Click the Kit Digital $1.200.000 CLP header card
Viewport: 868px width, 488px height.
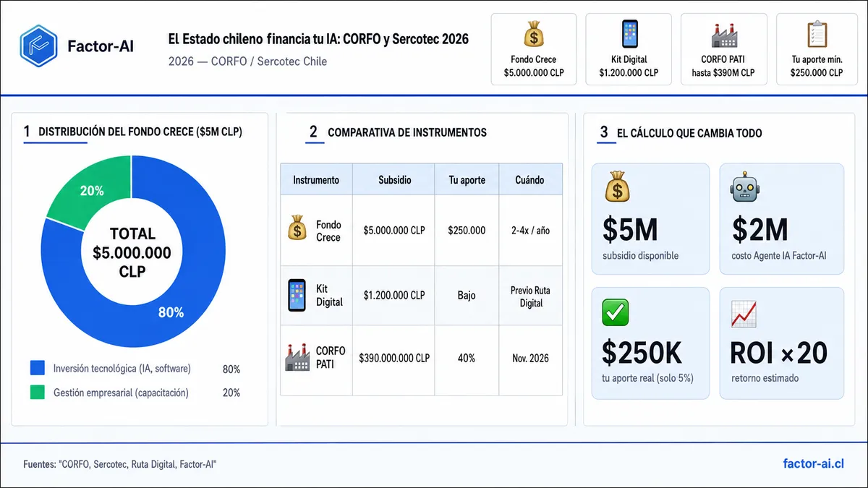click(x=629, y=49)
